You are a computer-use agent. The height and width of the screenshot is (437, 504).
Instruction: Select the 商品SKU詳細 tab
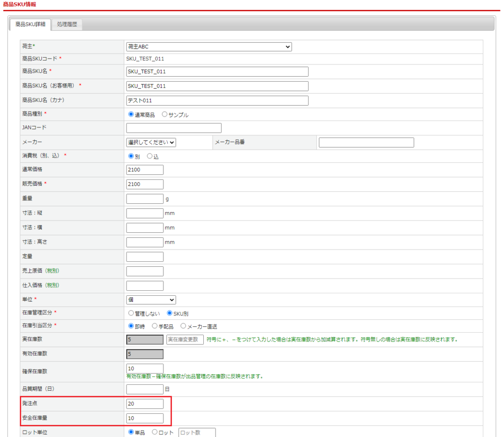tap(30, 24)
